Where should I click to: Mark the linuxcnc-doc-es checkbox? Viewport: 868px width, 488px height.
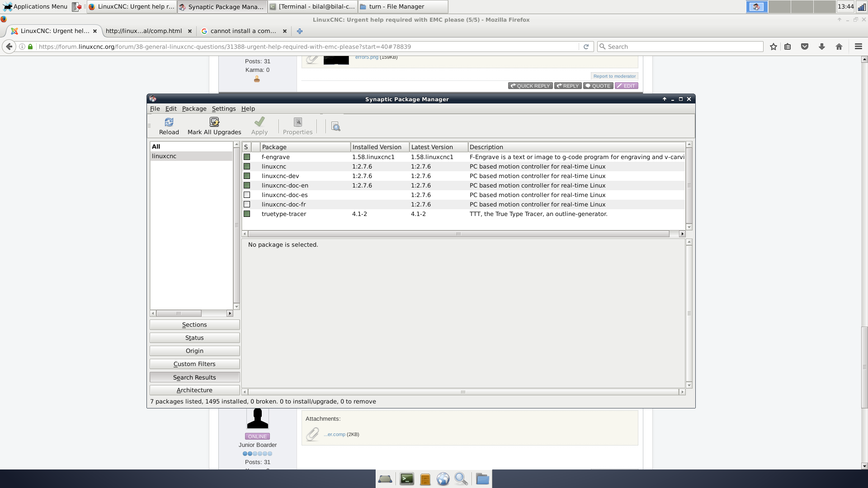(x=247, y=195)
